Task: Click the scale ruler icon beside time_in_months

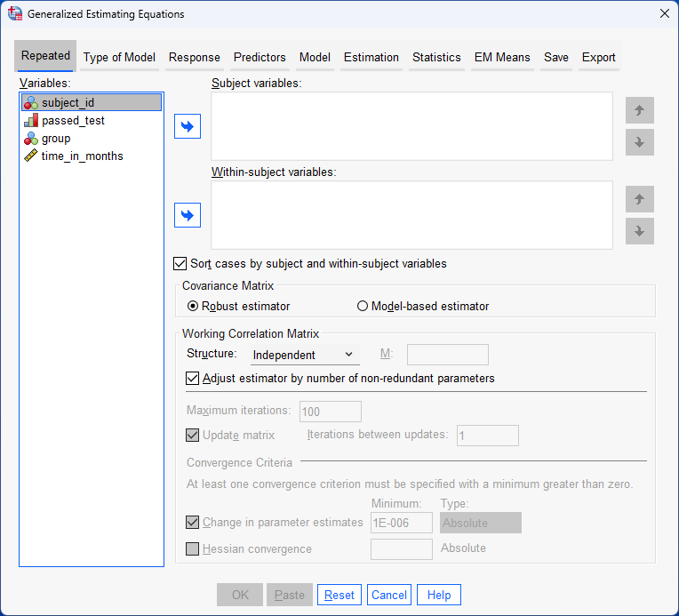Action: (x=31, y=156)
